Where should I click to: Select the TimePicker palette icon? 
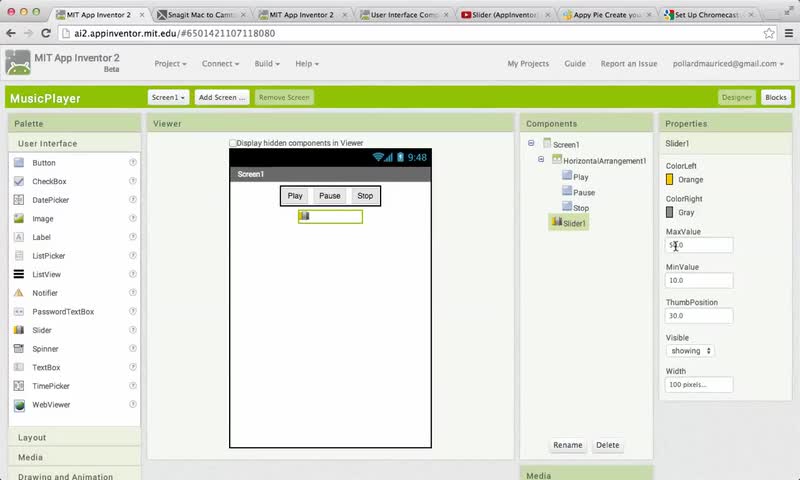(x=19, y=386)
